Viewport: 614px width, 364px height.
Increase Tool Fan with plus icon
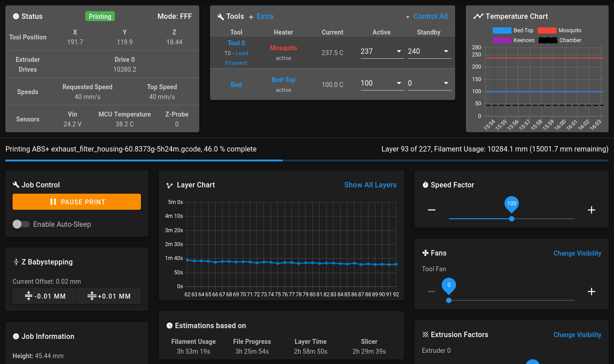pyautogui.click(x=592, y=291)
